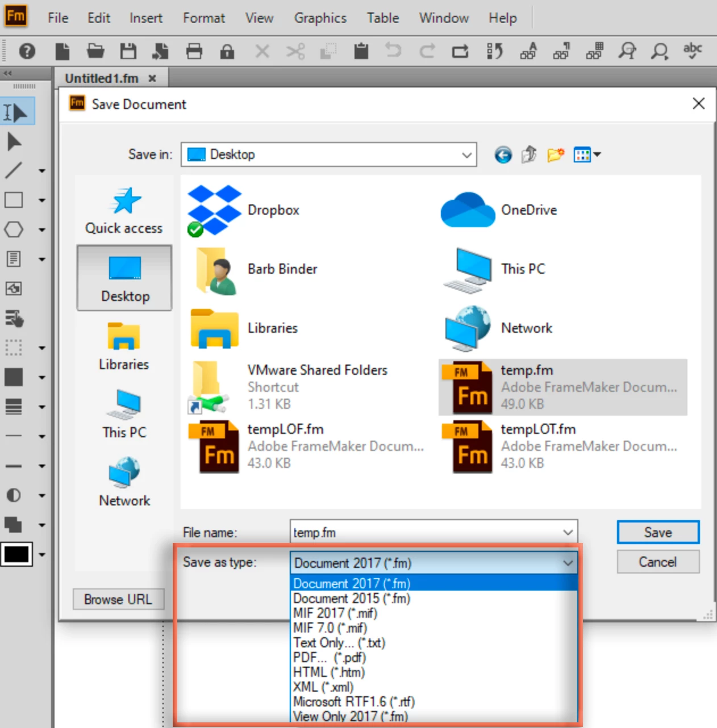Expand the Rectangle tool options arrow
Screen dimensions: 717x728
(x=42, y=200)
